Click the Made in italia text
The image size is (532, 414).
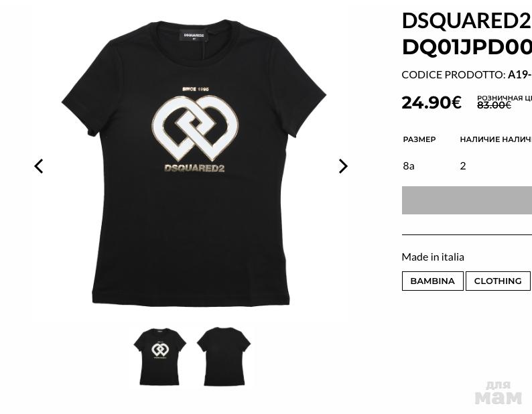[433, 257]
